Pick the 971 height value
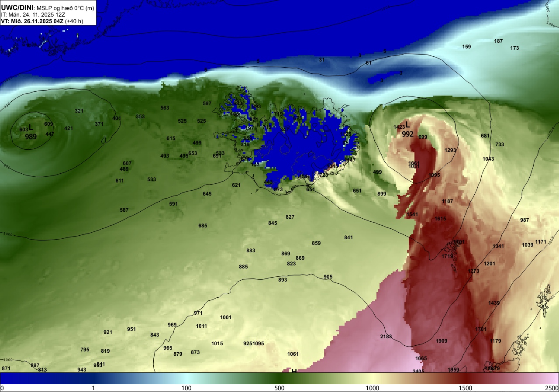559x392 pixels. click(x=198, y=313)
